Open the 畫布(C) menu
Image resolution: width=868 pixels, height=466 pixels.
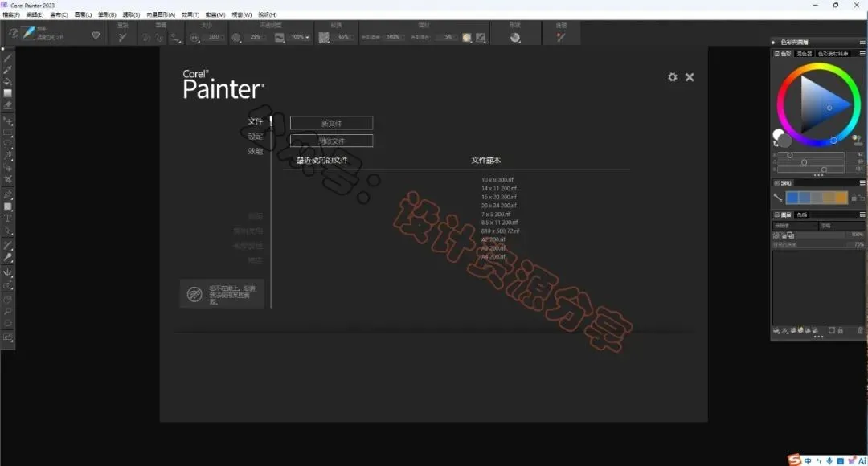tap(59, 14)
